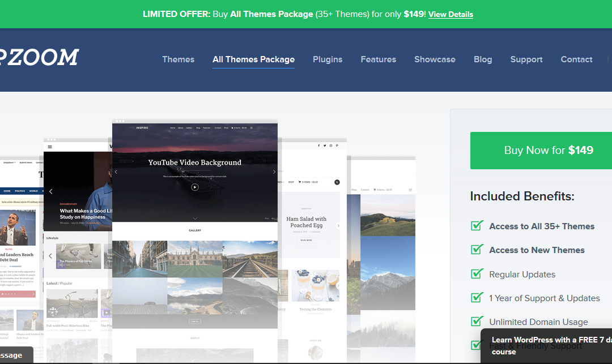Click the GALLERY heading in Inspiro preview
The height and width of the screenshot is (364, 612).
click(x=195, y=230)
